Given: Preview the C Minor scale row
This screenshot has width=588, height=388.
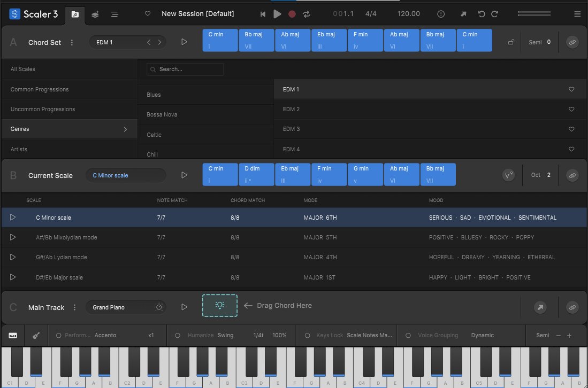Looking at the screenshot, I should [x=13, y=218].
